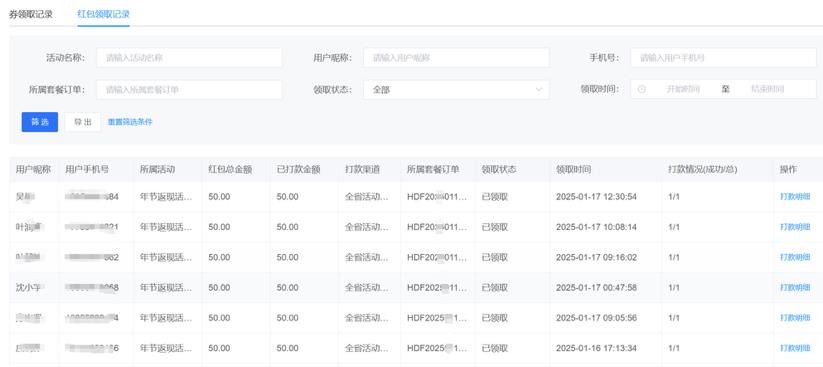Click the blue 筛选 button
Screen dimensions: 823x367
[40, 122]
